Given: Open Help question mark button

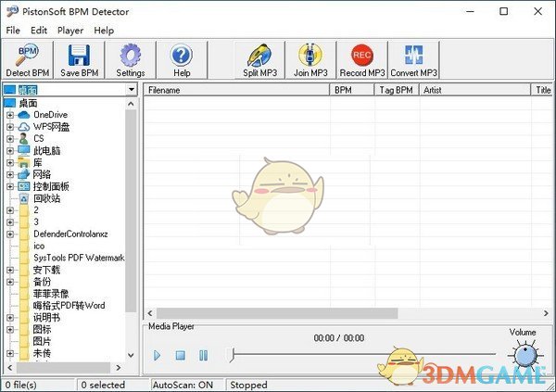Looking at the screenshot, I should coord(182,60).
